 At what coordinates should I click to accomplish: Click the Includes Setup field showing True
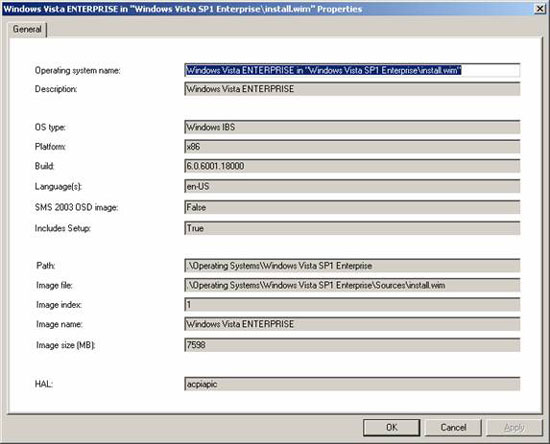point(352,228)
